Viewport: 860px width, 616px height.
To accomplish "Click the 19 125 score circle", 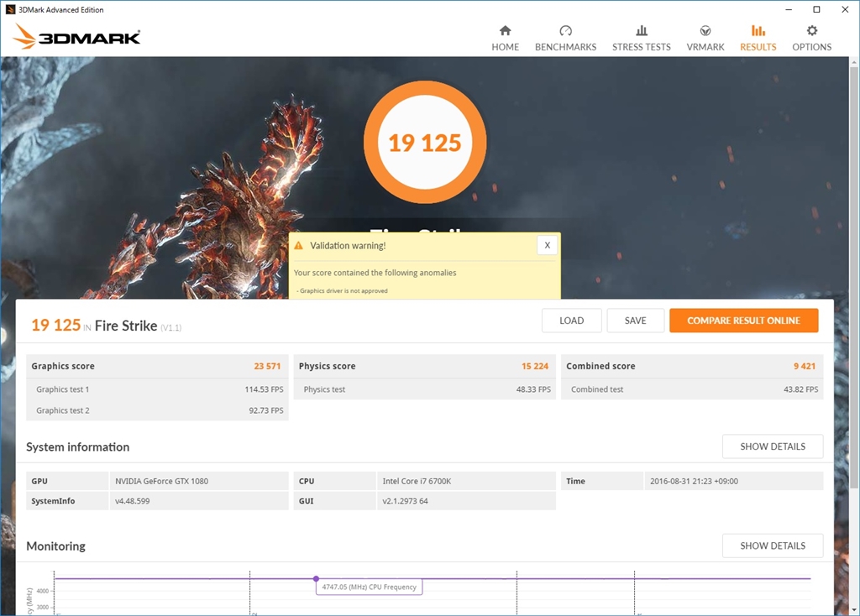I will pyautogui.click(x=425, y=143).
